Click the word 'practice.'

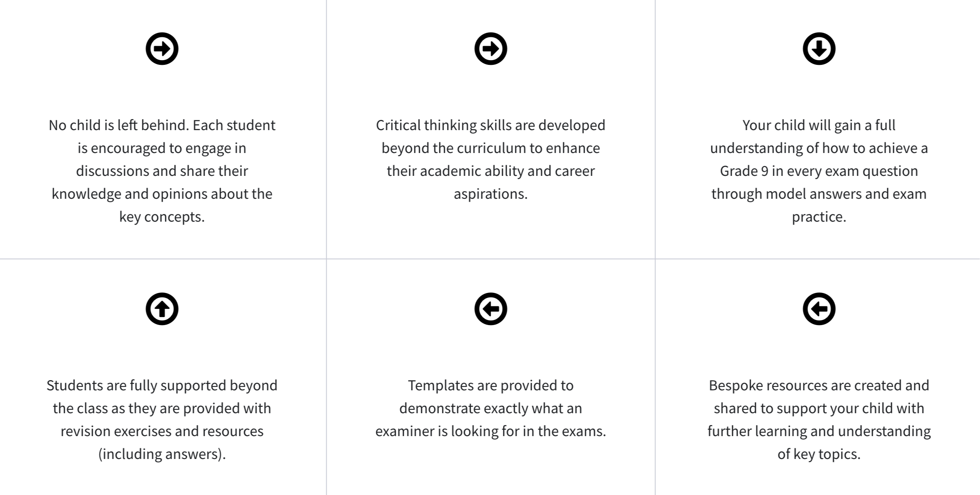[819, 217]
